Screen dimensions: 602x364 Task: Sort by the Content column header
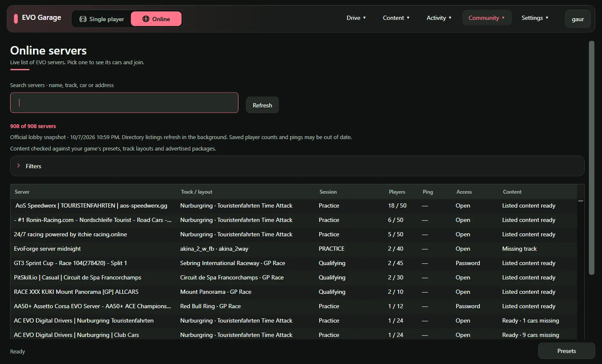pos(512,192)
